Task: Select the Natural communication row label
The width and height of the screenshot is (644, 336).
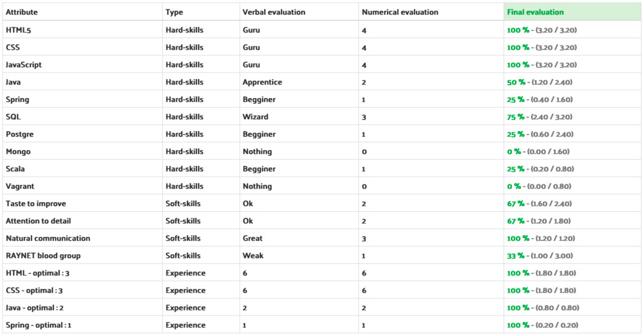Action: [x=48, y=238]
